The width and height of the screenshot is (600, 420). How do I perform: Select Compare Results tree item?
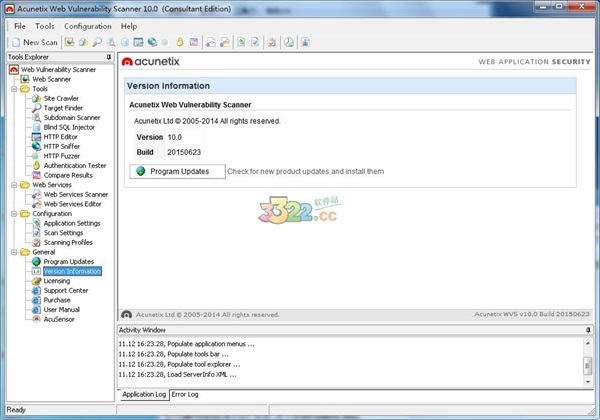tap(68, 175)
